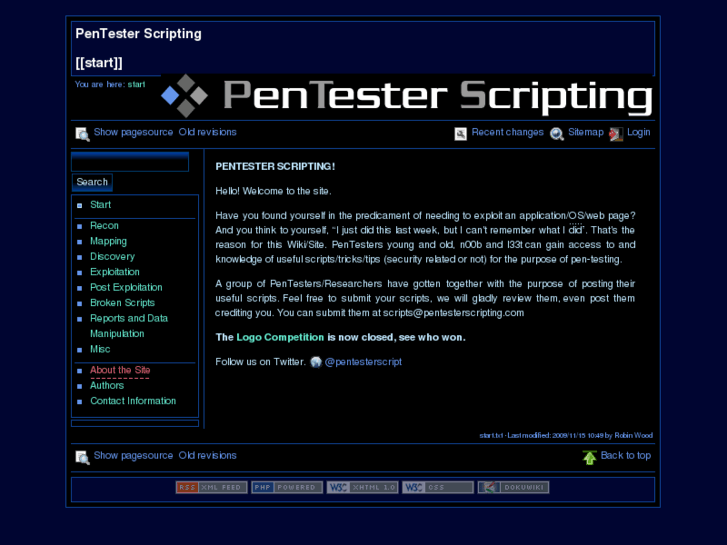Open Recent changes link

[507, 132]
